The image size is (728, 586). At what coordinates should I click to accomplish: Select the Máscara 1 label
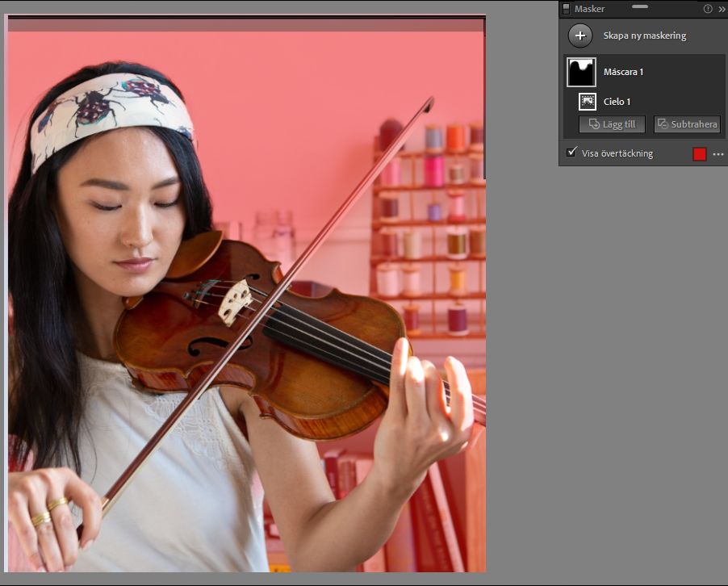click(x=623, y=72)
